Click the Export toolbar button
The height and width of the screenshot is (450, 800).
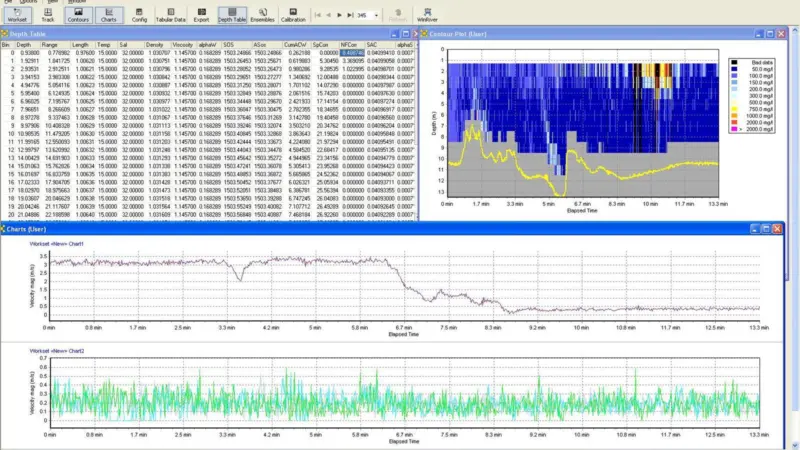[202, 15]
